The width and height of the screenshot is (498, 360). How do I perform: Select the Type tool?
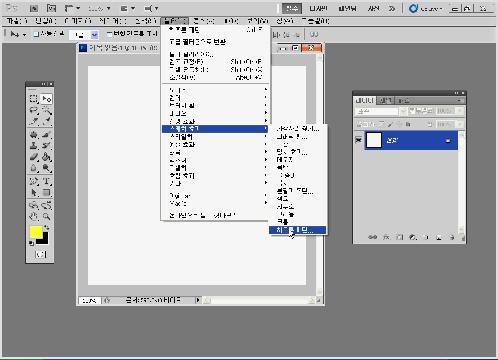point(46,182)
